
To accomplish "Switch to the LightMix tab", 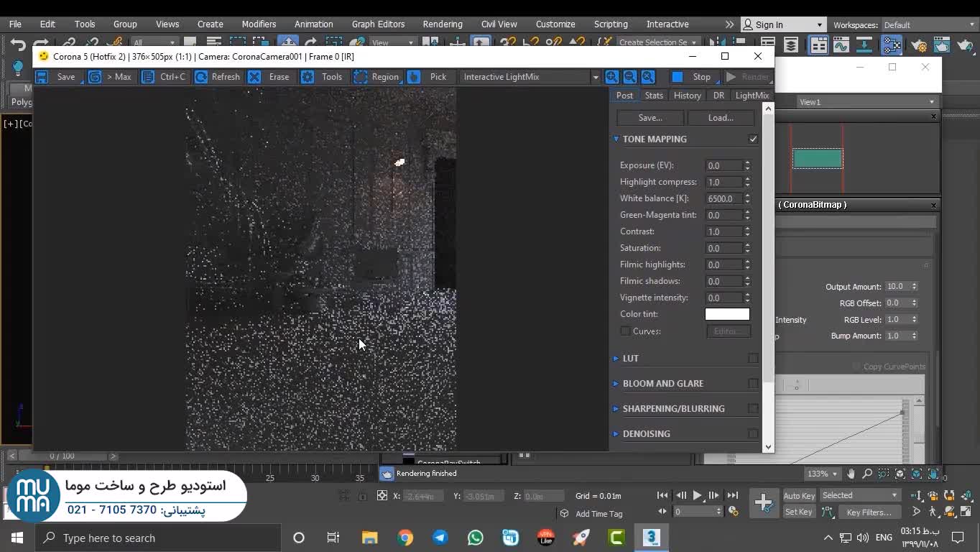I will pyautogui.click(x=752, y=96).
